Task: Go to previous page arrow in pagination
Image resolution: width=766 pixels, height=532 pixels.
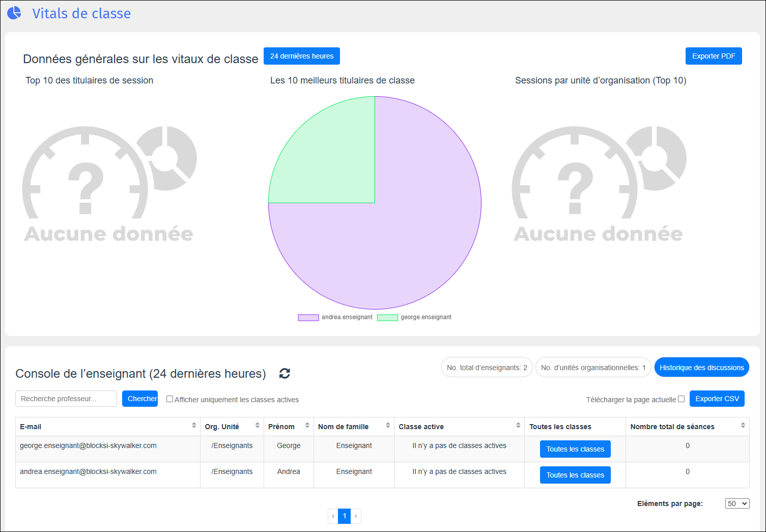Action: click(333, 516)
